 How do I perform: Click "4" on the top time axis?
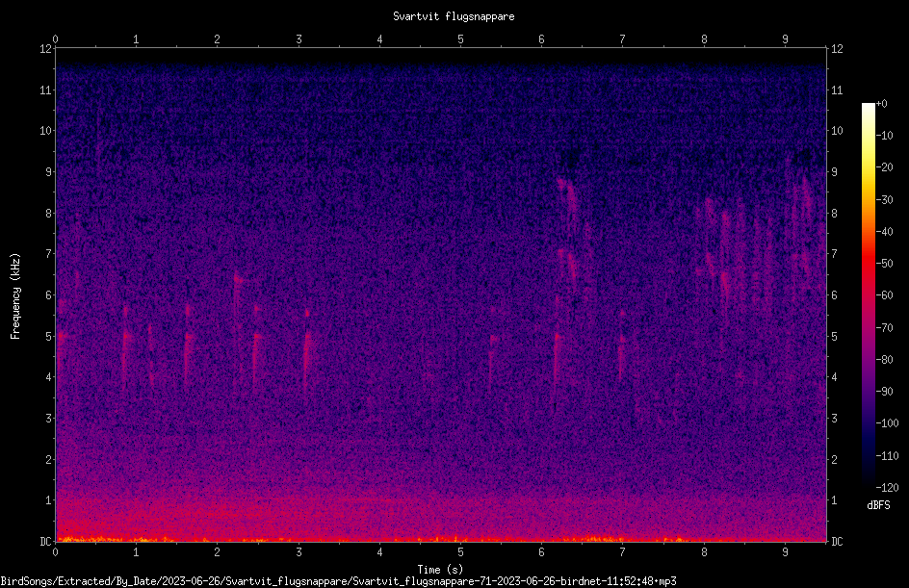pyautogui.click(x=379, y=39)
